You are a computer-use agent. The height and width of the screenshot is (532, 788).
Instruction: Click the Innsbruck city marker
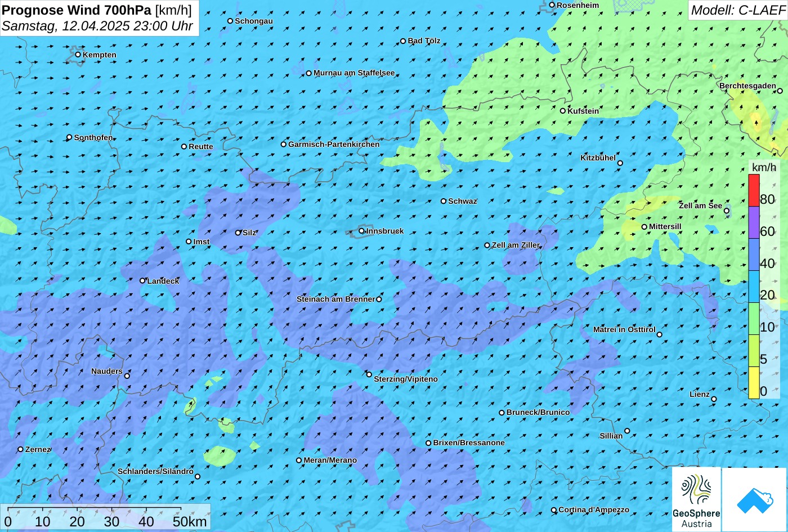point(361,231)
